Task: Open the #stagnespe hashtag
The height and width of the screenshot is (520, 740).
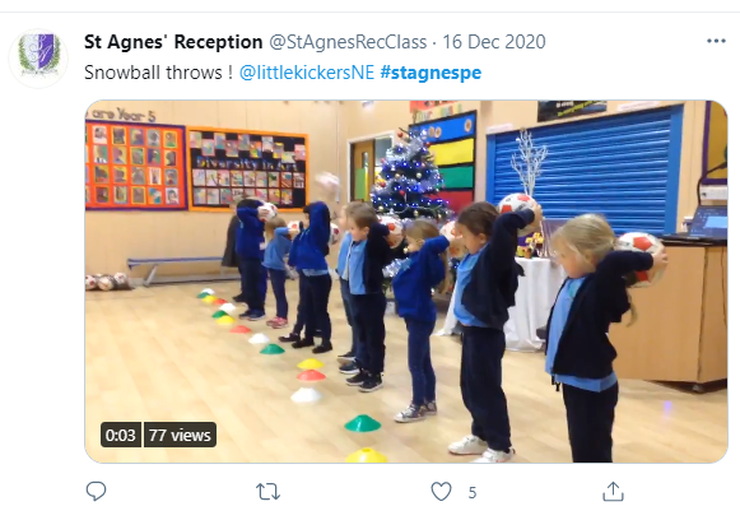Action: [430, 73]
